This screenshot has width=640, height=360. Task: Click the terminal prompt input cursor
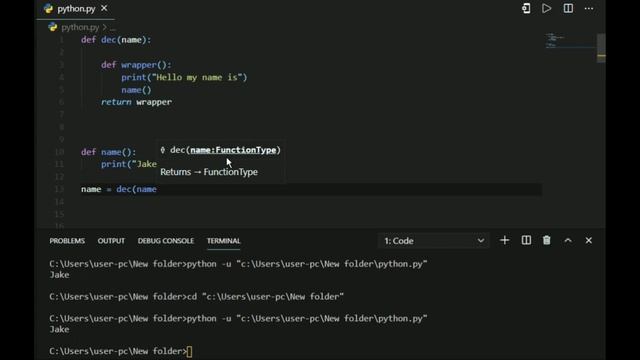pyautogui.click(x=189, y=351)
